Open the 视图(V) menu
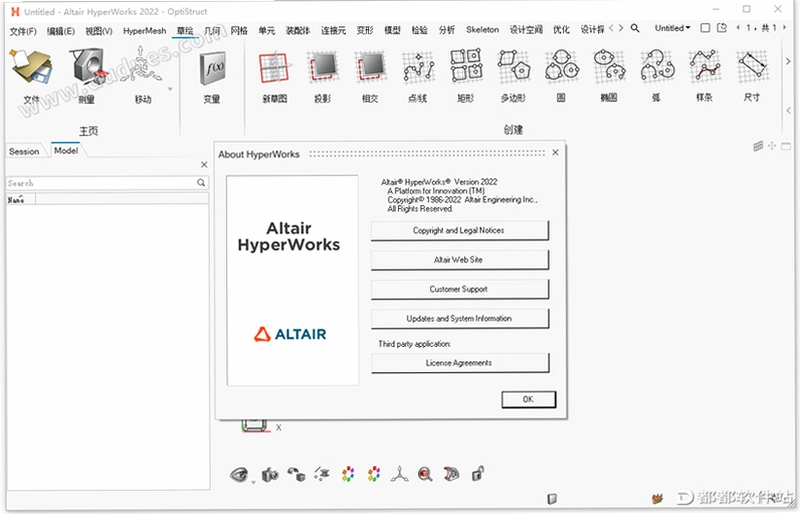Screen dimensions: 800x514 point(98,31)
